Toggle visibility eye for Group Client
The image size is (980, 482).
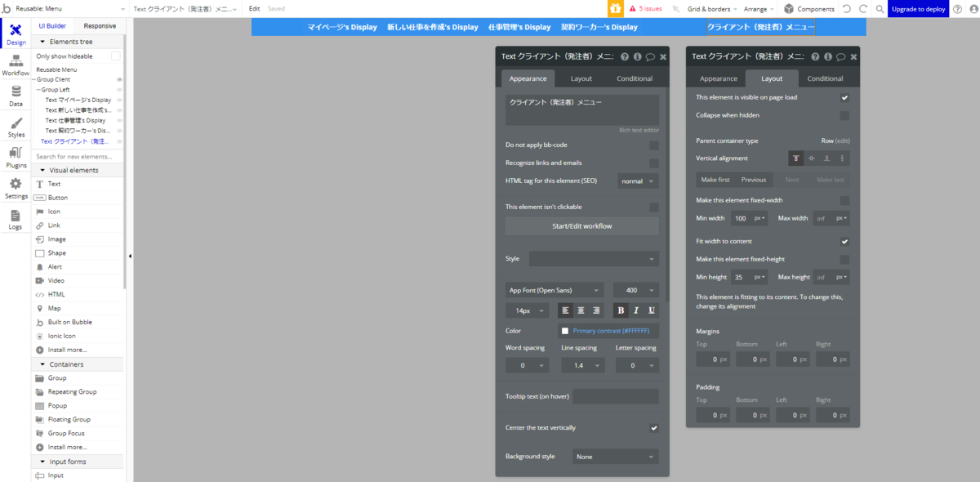pyautogui.click(x=119, y=80)
